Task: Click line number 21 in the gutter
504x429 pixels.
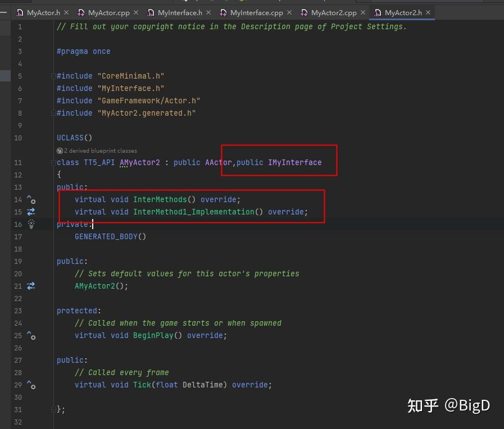Action: 18,286
